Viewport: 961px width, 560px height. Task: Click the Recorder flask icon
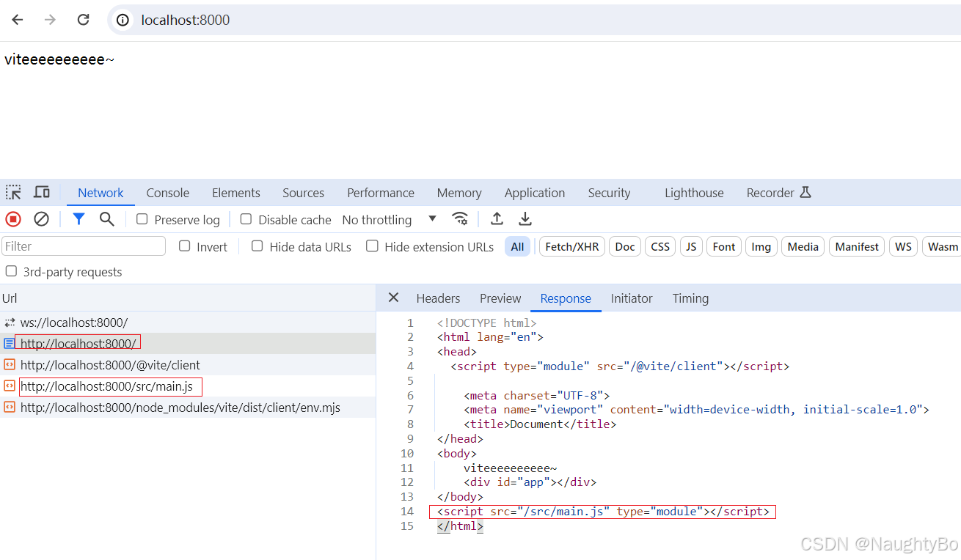pos(805,193)
